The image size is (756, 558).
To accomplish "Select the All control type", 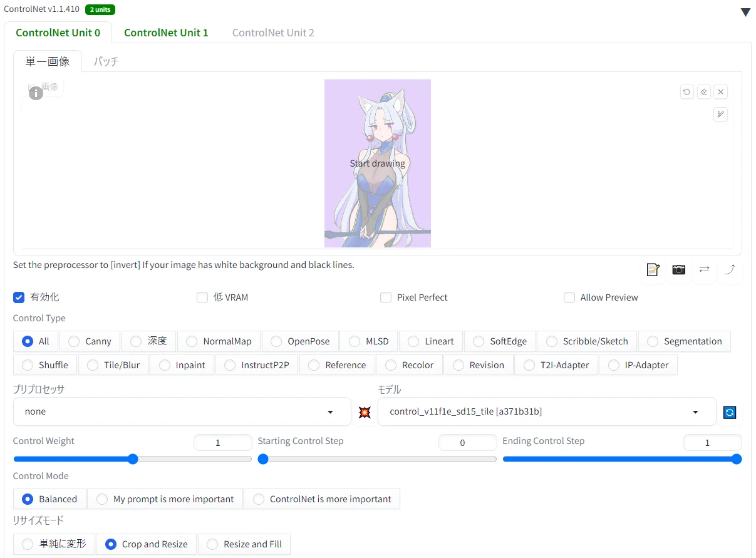I will (36, 341).
